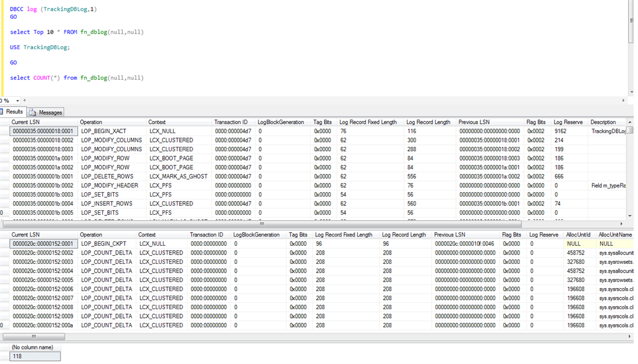638x364 pixels.
Task: Open the zoom percentage dropdown
Action: click(17, 101)
